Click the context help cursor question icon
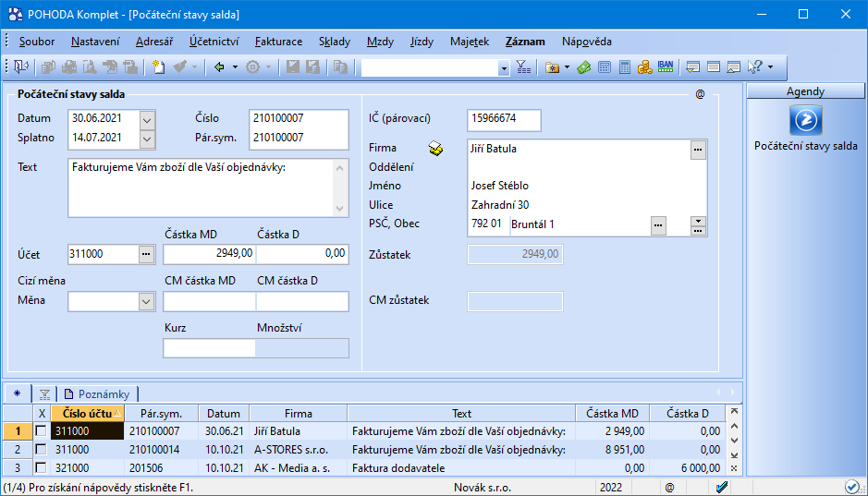This screenshot has height=496, width=868. [755, 67]
